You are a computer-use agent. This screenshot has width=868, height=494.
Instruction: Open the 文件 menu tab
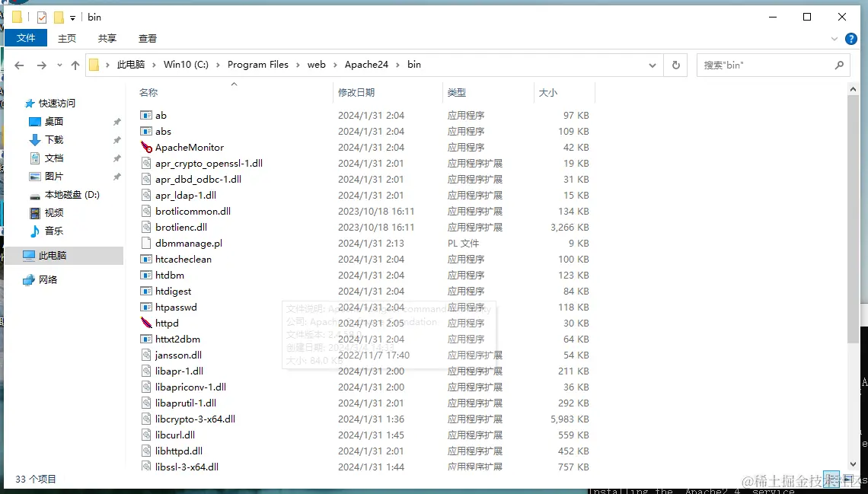tap(26, 37)
